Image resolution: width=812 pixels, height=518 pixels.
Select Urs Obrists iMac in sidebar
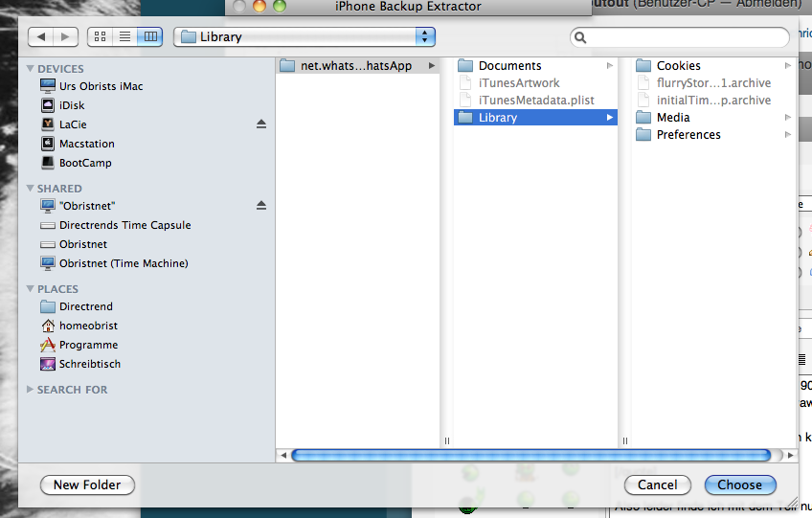click(101, 86)
